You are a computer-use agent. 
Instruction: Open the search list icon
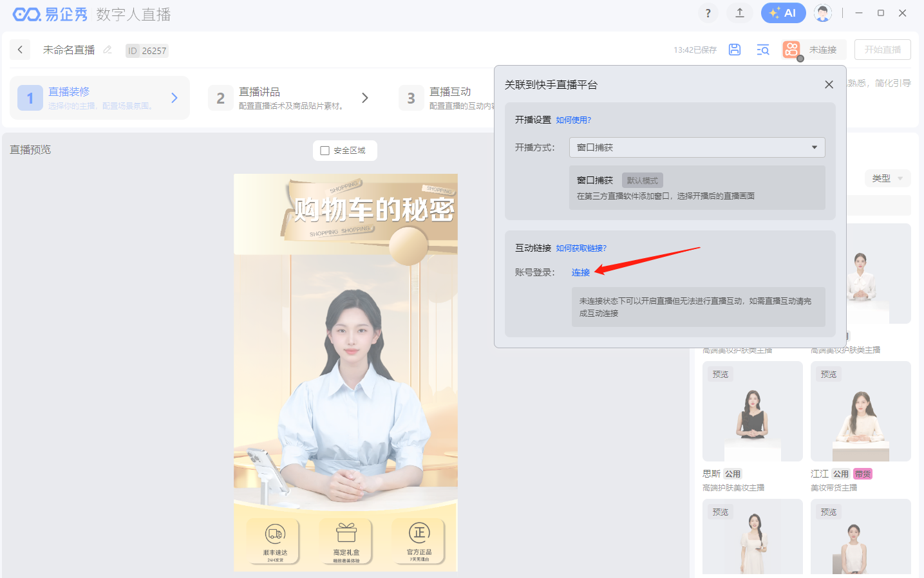(x=763, y=50)
